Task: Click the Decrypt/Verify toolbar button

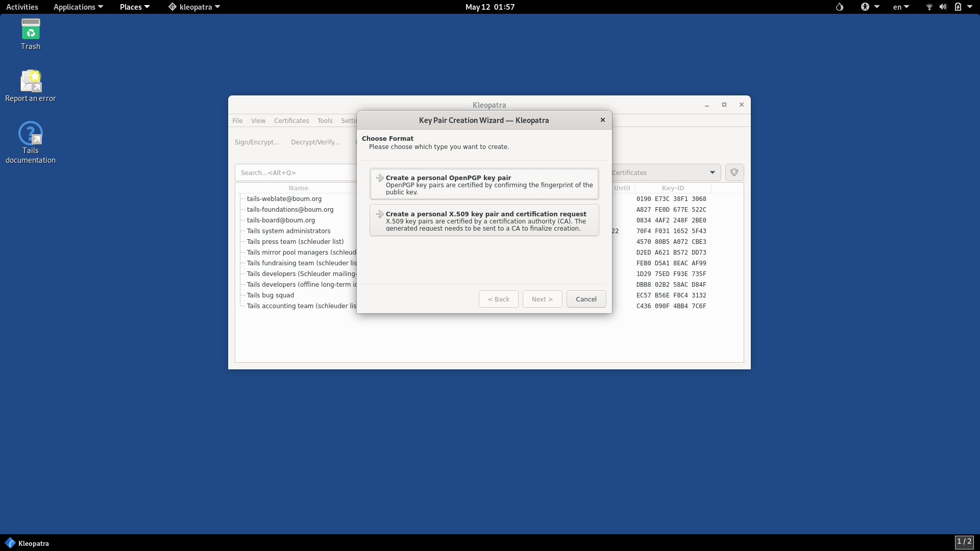Action: click(315, 142)
